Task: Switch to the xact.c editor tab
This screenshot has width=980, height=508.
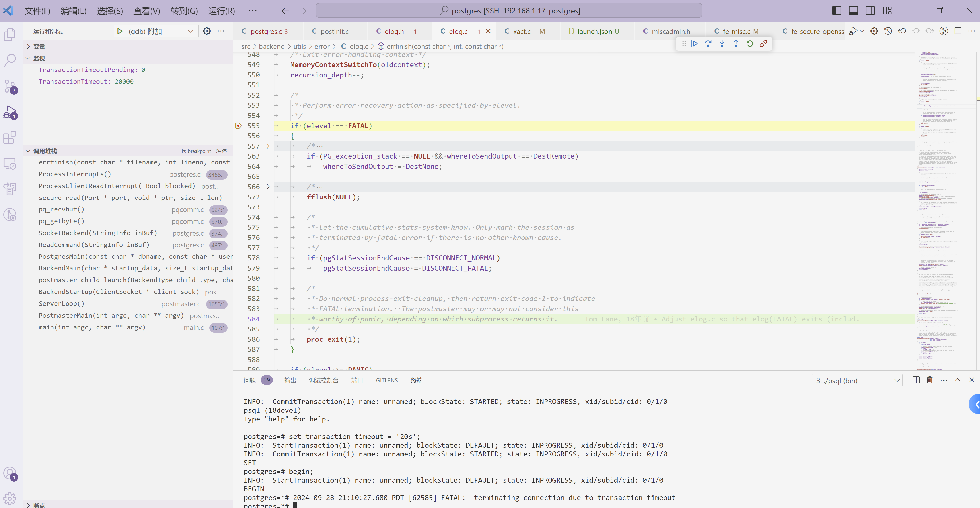Action: point(522,32)
